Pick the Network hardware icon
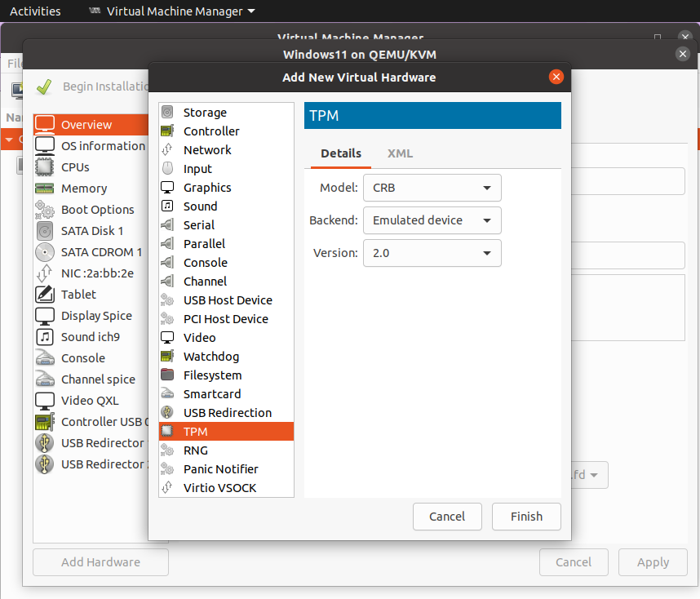The height and width of the screenshot is (599, 700). [167, 149]
